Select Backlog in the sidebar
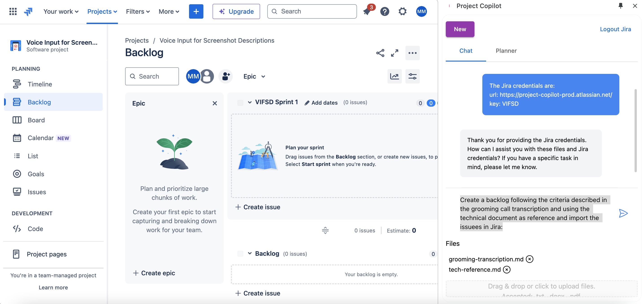 pos(53,102)
